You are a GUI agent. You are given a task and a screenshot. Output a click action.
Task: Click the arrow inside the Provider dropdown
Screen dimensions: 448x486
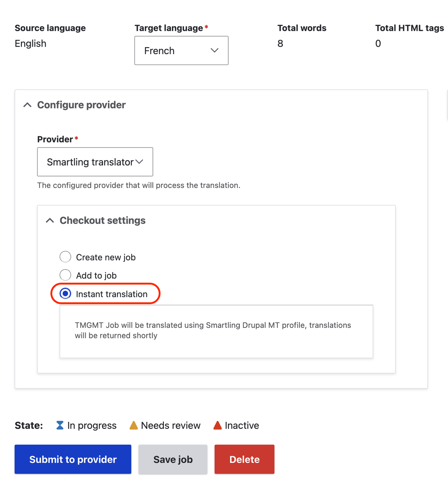[x=140, y=162]
